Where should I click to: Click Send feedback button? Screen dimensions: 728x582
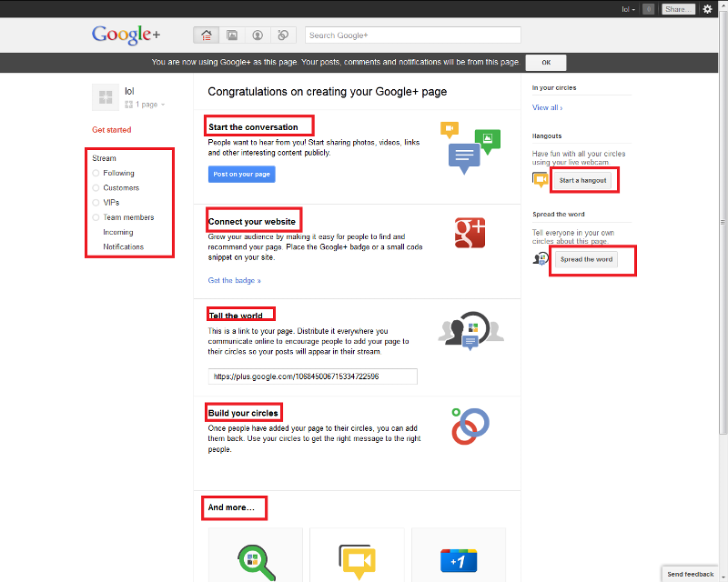tap(691, 574)
